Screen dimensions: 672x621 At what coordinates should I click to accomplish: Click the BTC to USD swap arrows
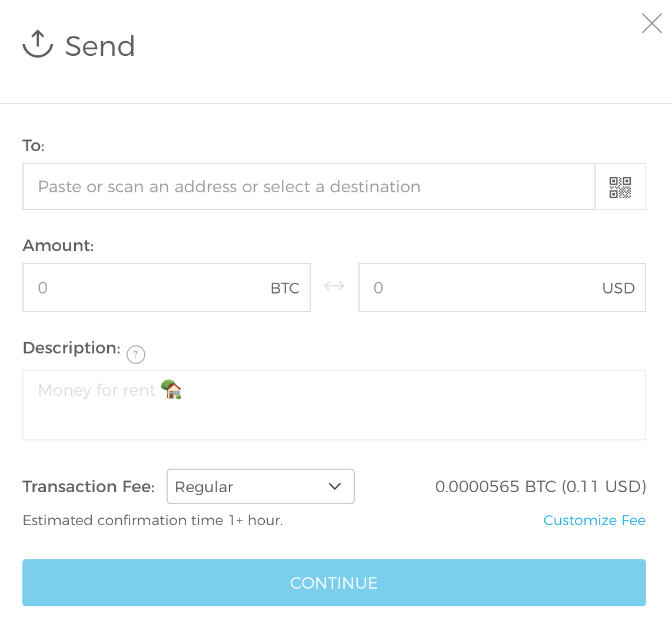click(334, 287)
